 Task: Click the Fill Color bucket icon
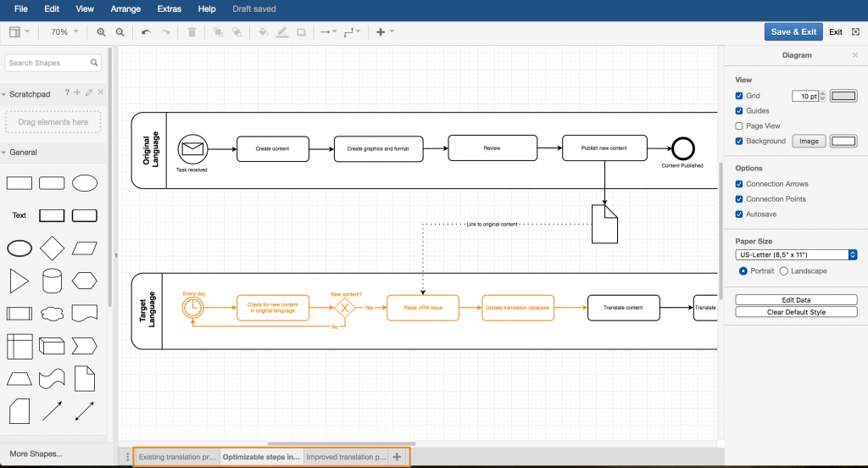coord(264,32)
